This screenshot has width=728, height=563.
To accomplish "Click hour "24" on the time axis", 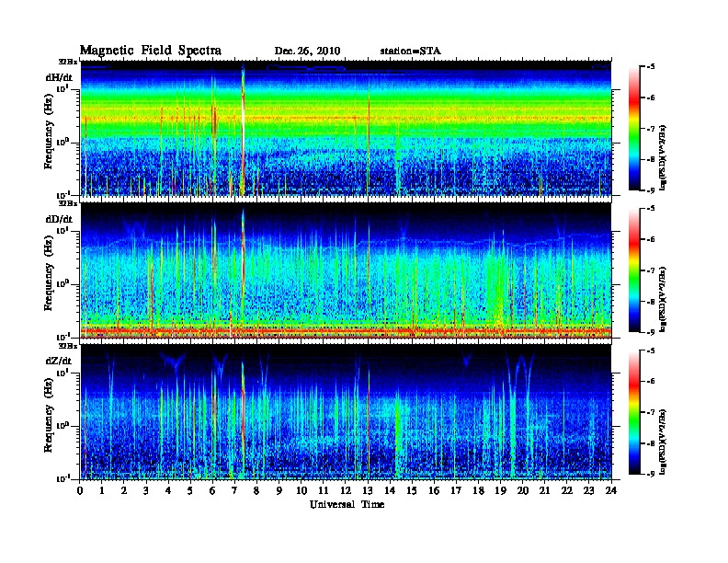I will point(611,490).
